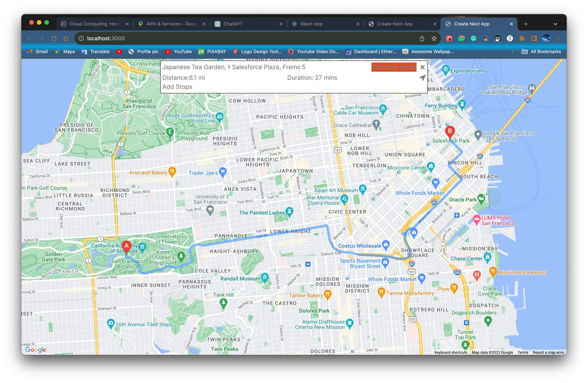Open the Arsicault Bakery restaurant pin
The width and height of the screenshot is (588, 383).
pos(172,171)
